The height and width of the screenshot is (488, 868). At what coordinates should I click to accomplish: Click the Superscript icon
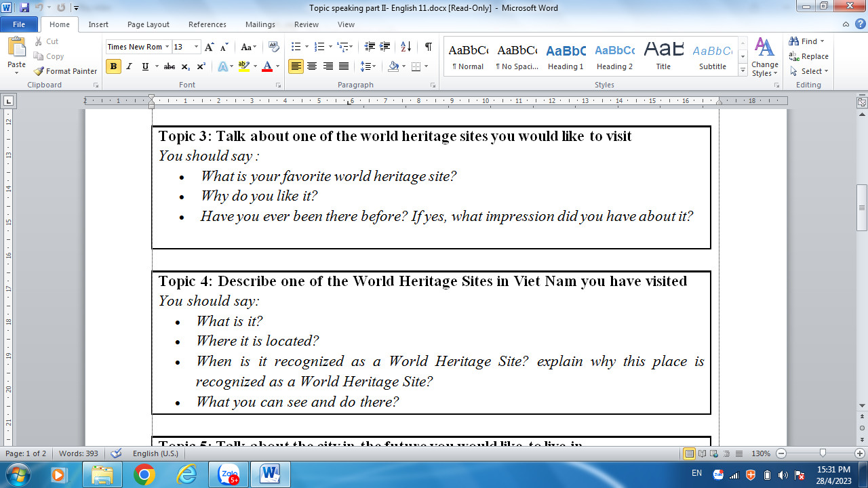[x=201, y=66]
